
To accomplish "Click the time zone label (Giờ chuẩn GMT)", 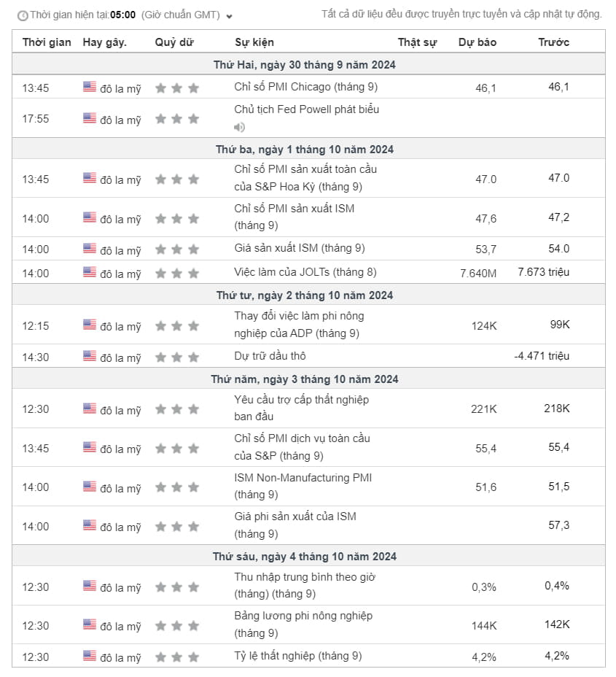I will tap(180, 15).
